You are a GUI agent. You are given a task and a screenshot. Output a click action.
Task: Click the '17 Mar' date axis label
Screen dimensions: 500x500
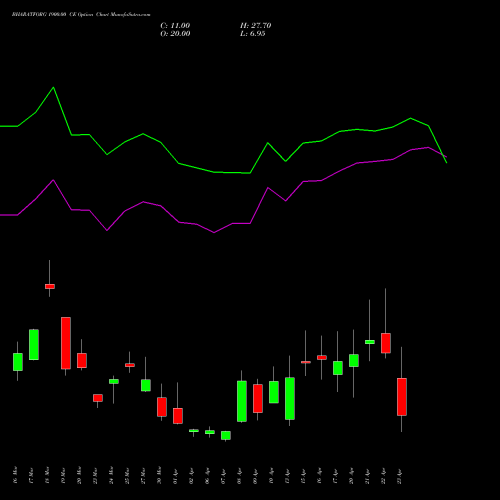(31, 475)
